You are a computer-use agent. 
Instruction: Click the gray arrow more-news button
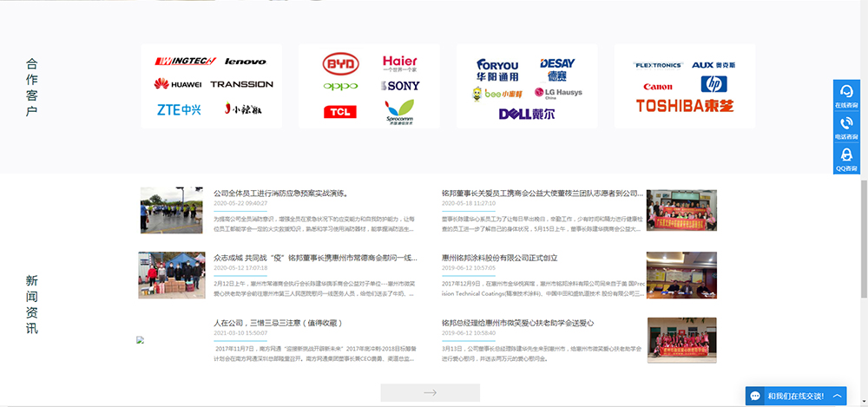click(x=431, y=392)
